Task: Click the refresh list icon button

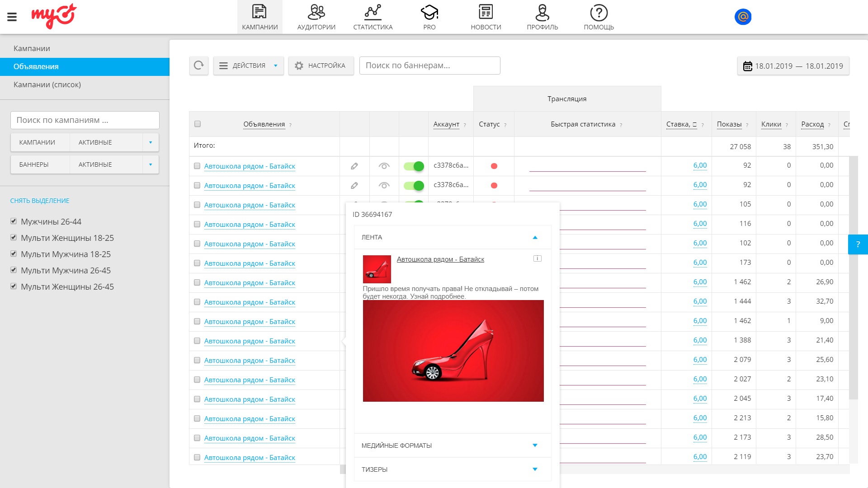Action: pos(198,66)
